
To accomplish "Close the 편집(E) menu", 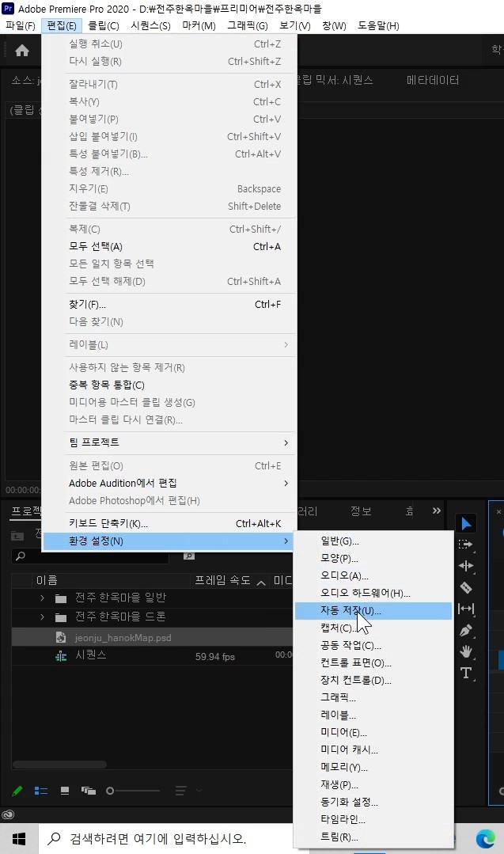I will [x=62, y=25].
